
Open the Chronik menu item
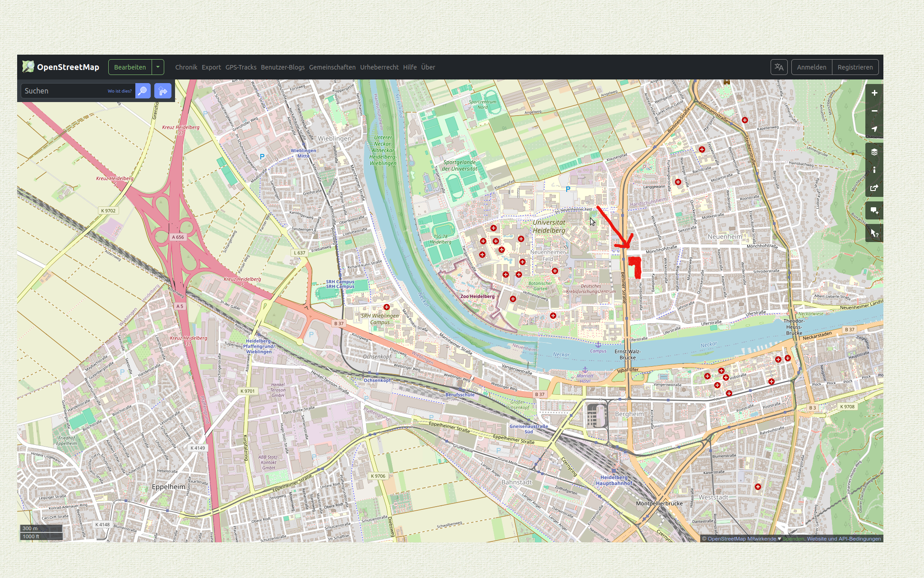click(186, 67)
